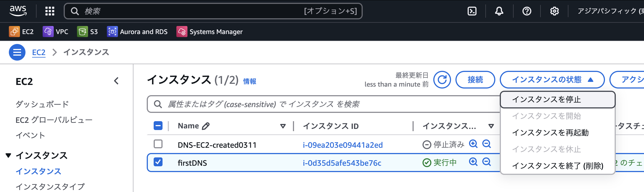Click magnifier icon in the instance filter box

pyautogui.click(x=158, y=104)
